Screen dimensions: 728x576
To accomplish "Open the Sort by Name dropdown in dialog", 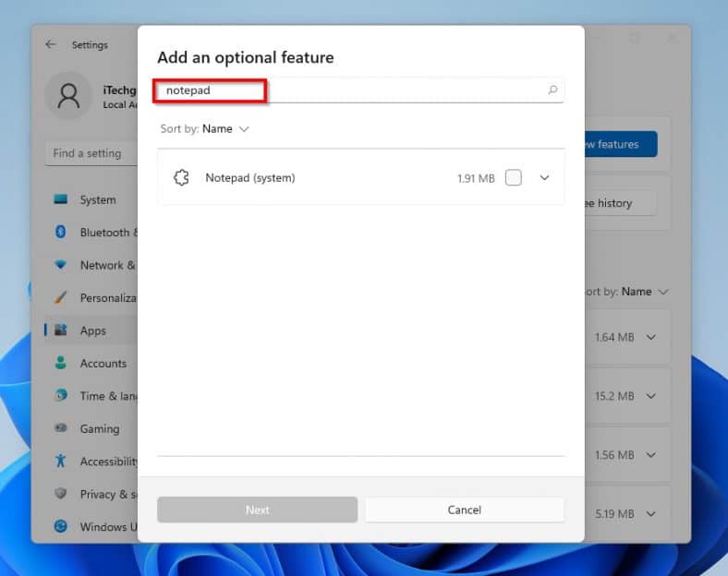I will [205, 128].
